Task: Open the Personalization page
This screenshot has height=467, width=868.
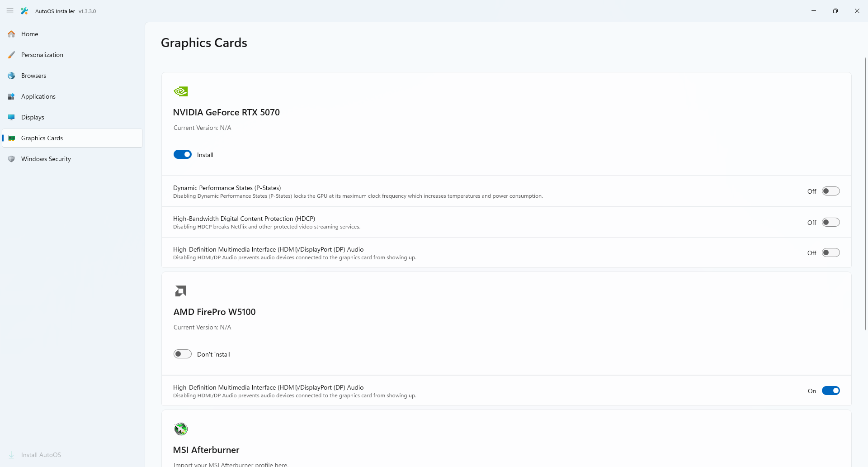Action: pyautogui.click(x=72, y=55)
